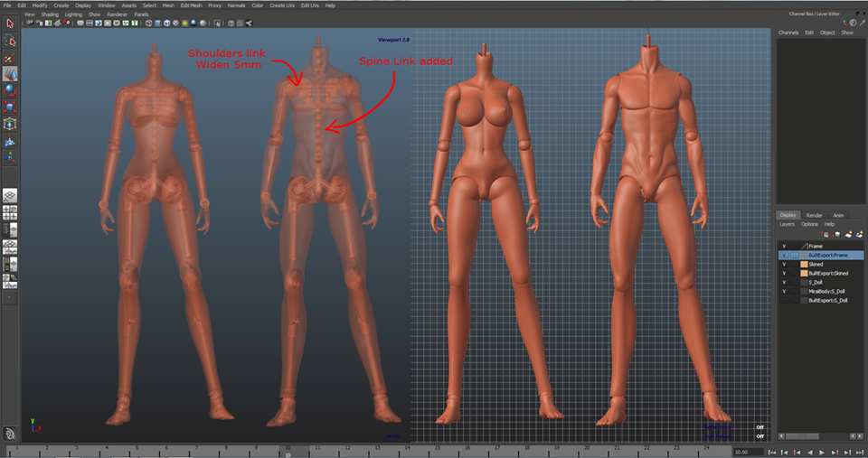The height and width of the screenshot is (458, 868).
Task: Select the arrow Select tool in toolbox
Action: click(9, 23)
